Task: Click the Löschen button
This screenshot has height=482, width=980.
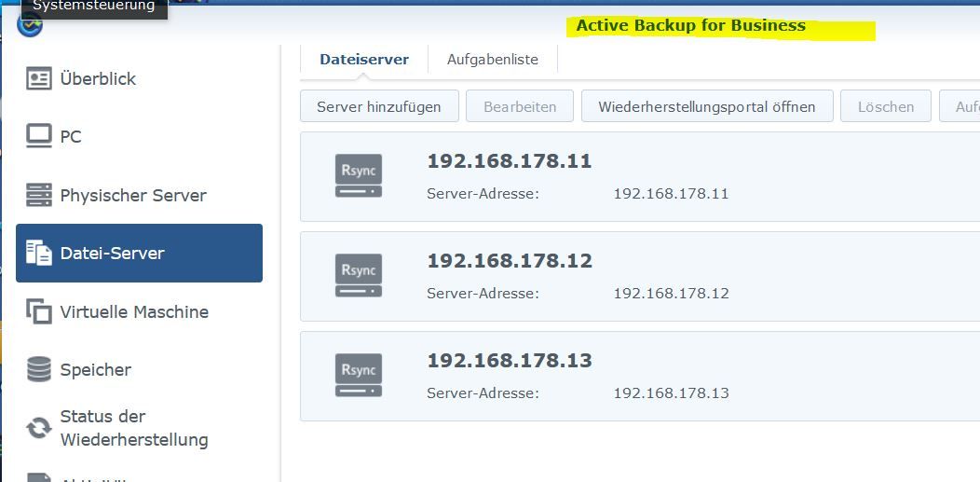Action: tap(886, 106)
